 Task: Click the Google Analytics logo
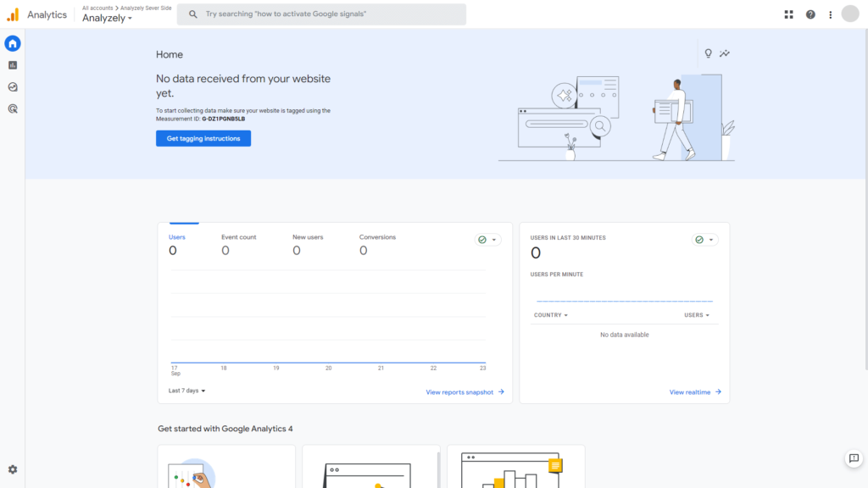pyautogui.click(x=13, y=15)
